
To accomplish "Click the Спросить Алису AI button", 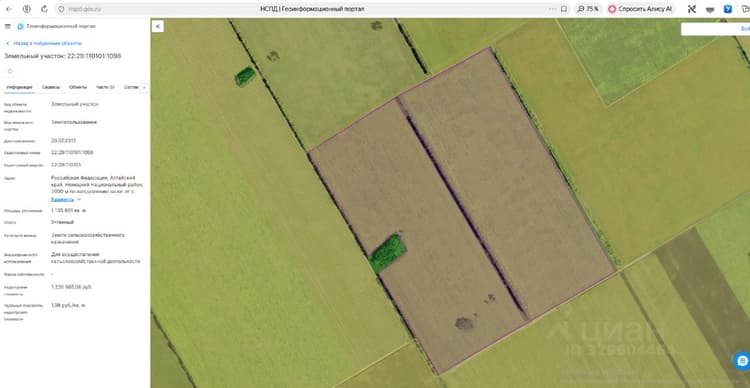I will click(x=640, y=9).
